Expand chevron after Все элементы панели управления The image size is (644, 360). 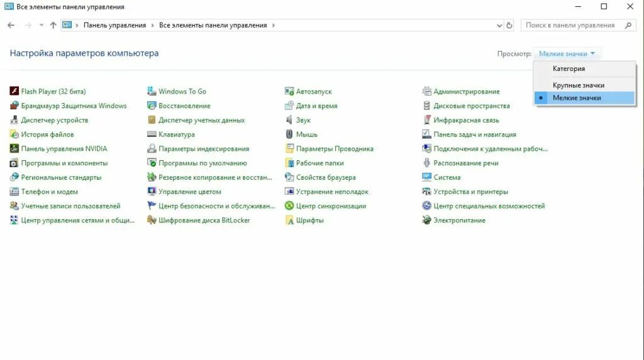coord(273,26)
